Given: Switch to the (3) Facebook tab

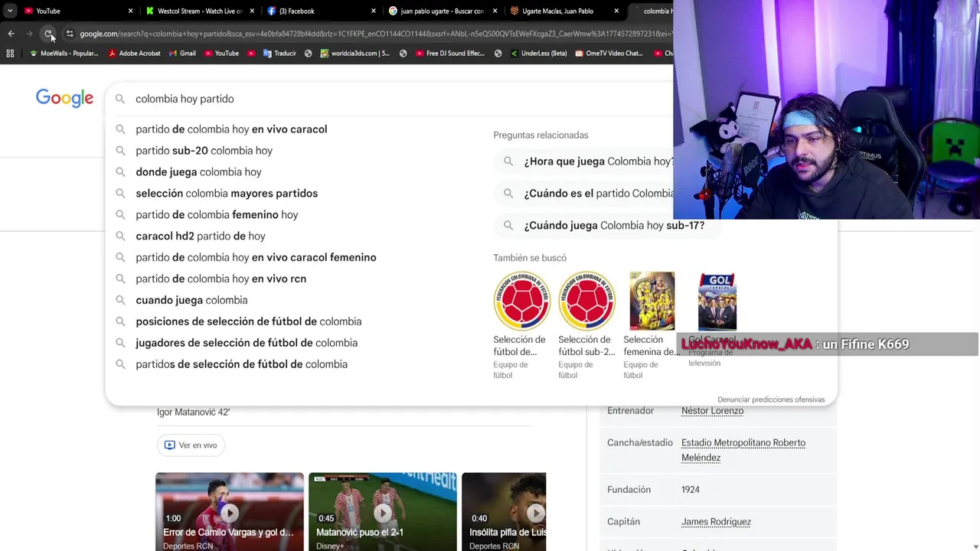Looking at the screenshot, I should pos(320,11).
